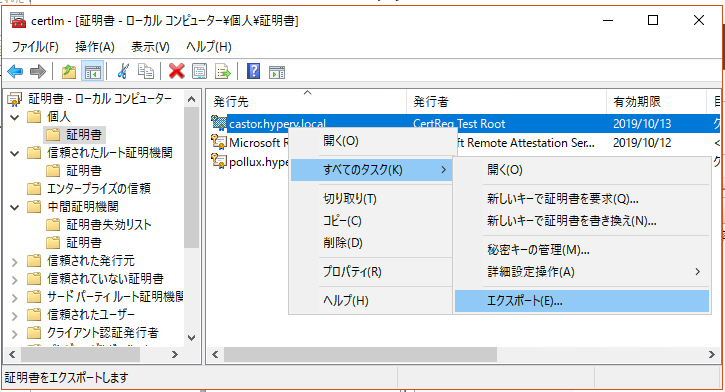Screen dimensions: 725x392
Task: Expand the 信頼されたユーザー node
Action: click(x=15, y=316)
